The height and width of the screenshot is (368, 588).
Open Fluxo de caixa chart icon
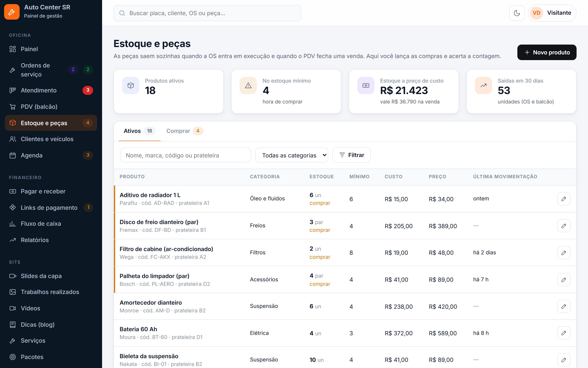(x=13, y=224)
